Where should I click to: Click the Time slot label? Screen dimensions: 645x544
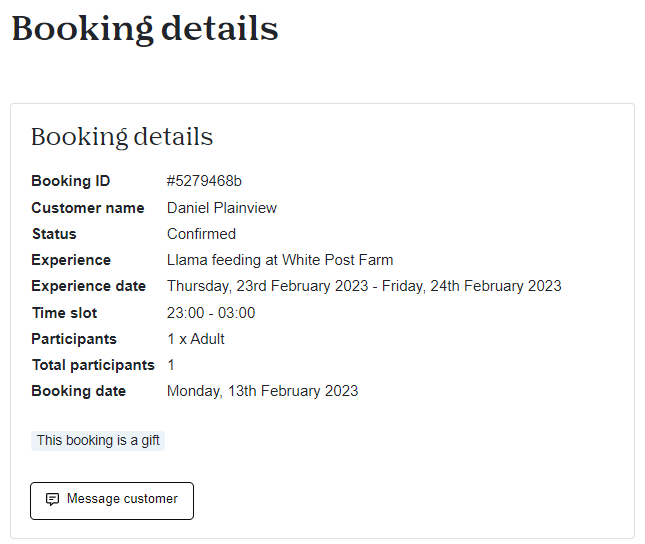64,313
